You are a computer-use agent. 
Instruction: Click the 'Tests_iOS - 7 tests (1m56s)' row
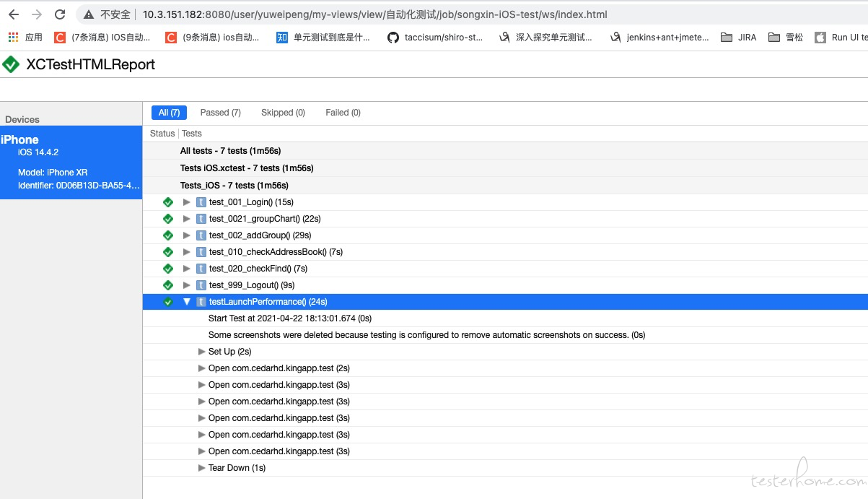[x=505, y=186]
